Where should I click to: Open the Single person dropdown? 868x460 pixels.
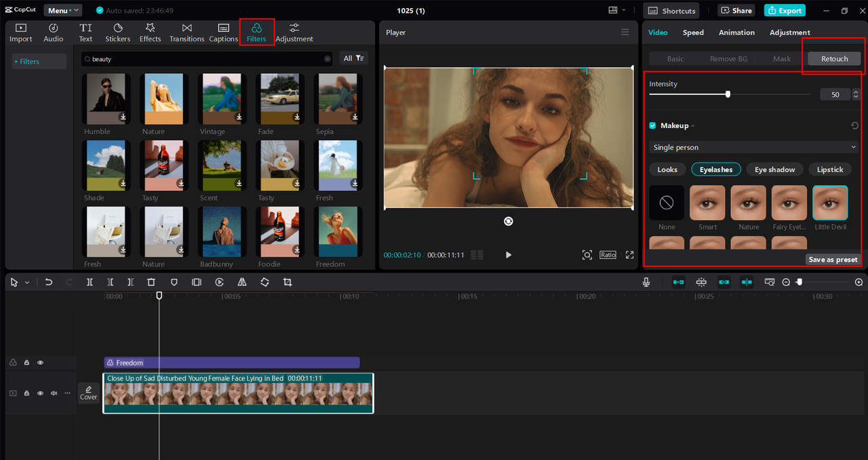pos(754,147)
